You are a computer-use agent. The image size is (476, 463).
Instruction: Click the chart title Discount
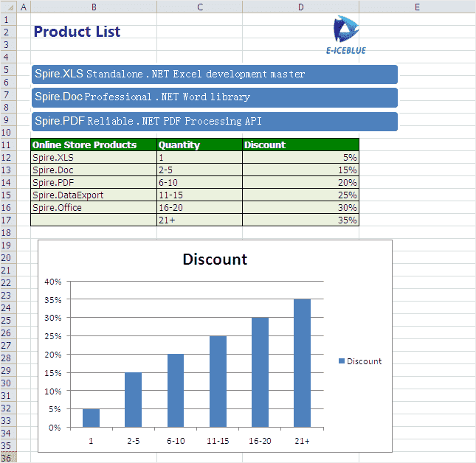tap(215, 260)
